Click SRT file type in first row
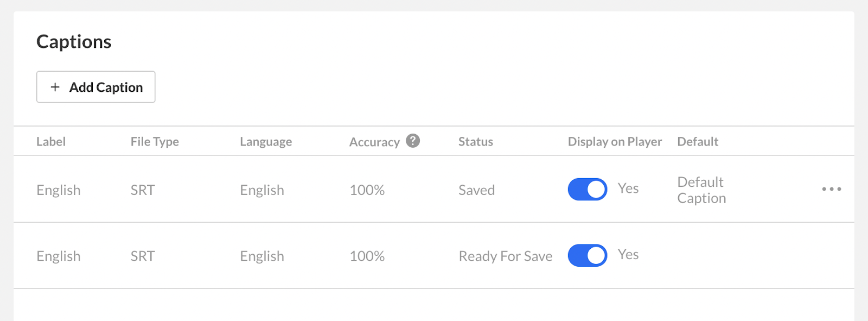Viewport: 868px width, 321px height. (143, 190)
